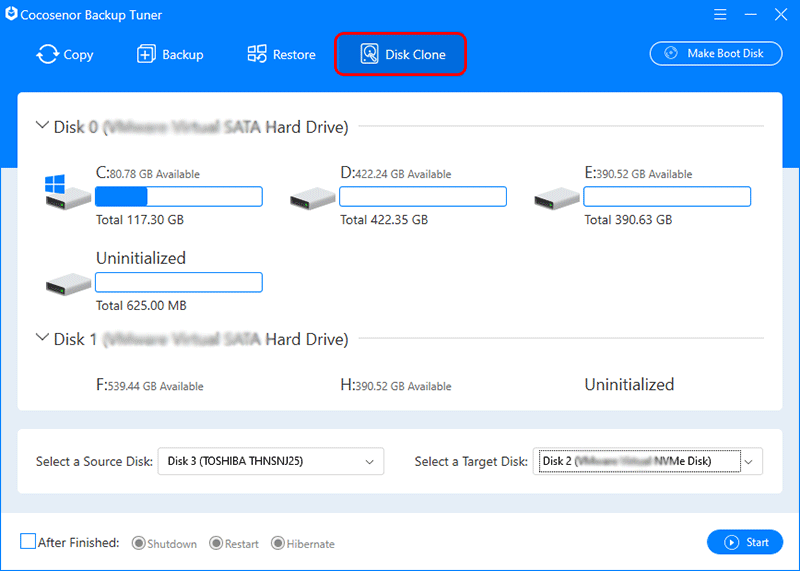Select the C: drive Windows icon
Image resolution: width=800 pixels, height=571 pixels.
pyautogui.click(x=67, y=192)
